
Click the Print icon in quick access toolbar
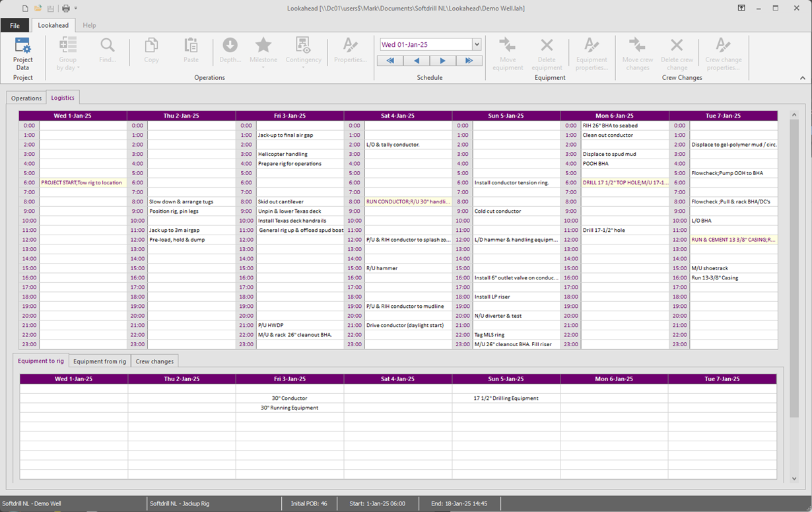[x=65, y=9]
